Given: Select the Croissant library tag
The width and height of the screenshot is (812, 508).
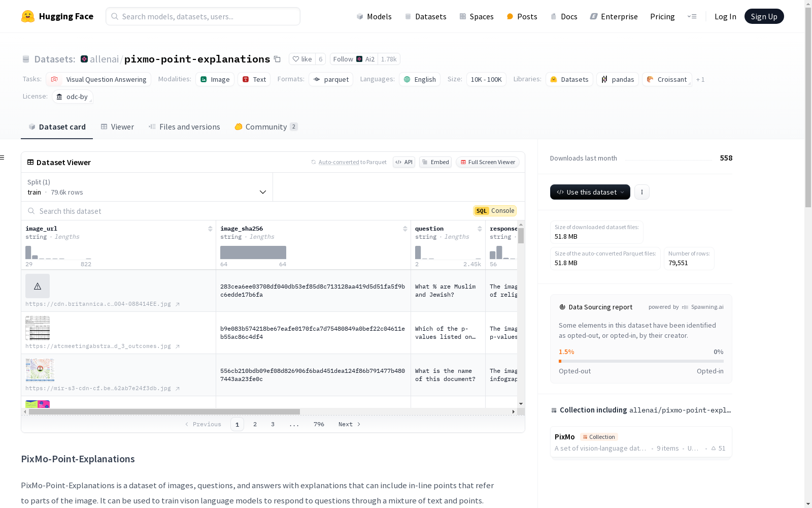Looking at the screenshot, I should pos(667,79).
